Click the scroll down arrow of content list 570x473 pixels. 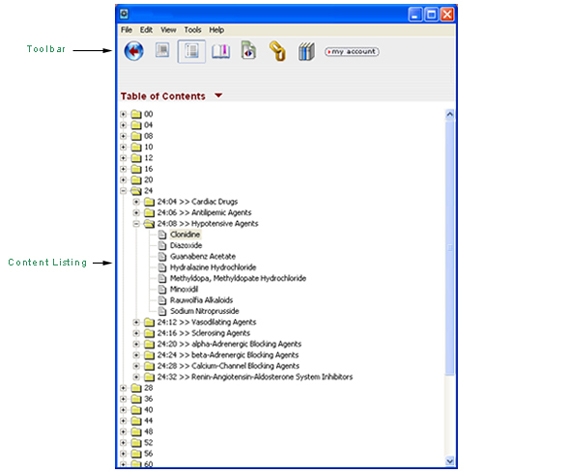[450, 461]
